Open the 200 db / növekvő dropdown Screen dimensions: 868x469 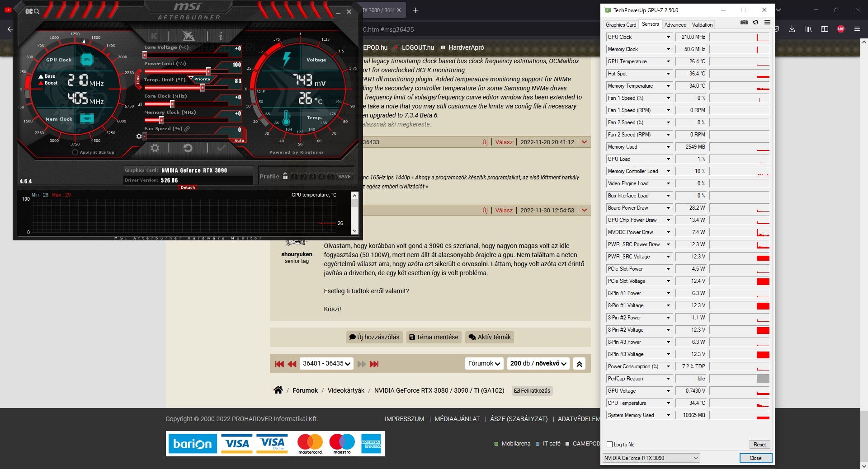click(x=538, y=364)
